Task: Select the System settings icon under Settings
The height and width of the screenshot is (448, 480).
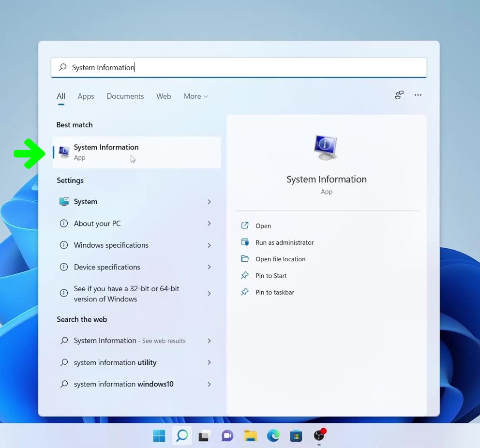Action: 64,201
